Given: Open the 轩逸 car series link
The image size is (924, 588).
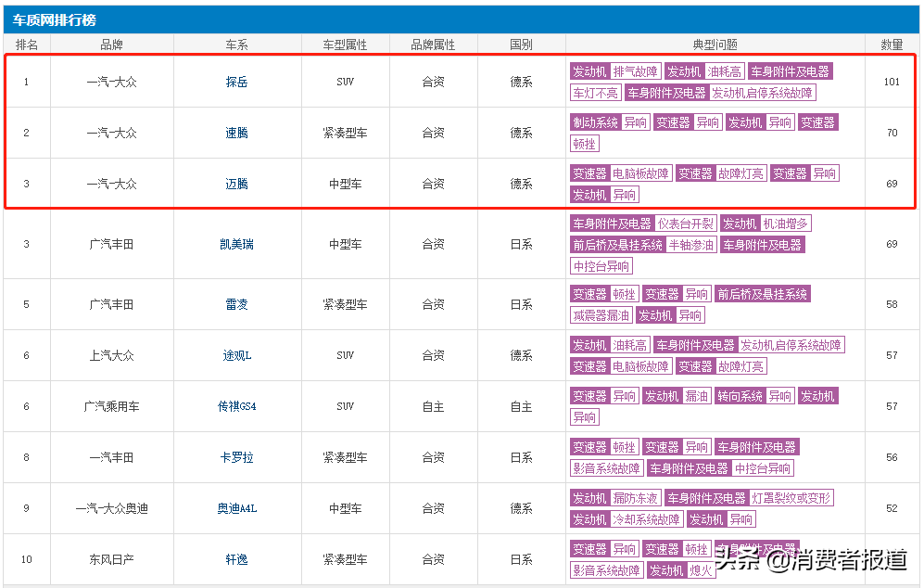Looking at the screenshot, I should [236, 559].
